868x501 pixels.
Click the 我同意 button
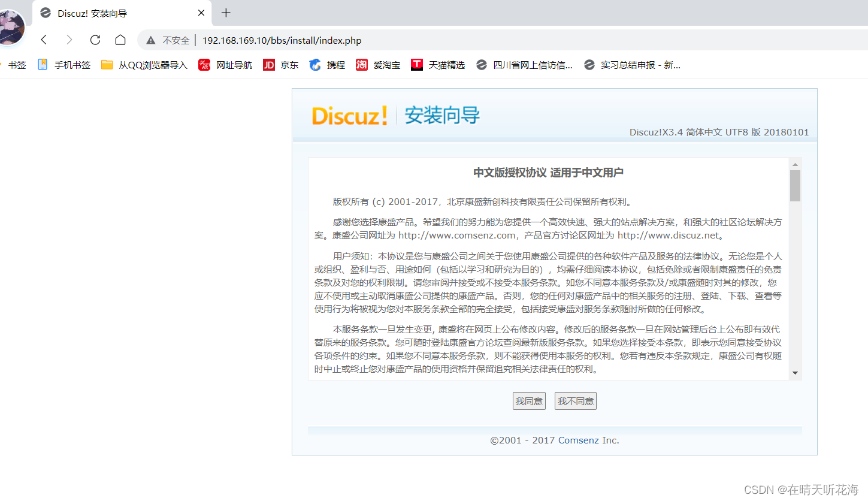point(529,401)
